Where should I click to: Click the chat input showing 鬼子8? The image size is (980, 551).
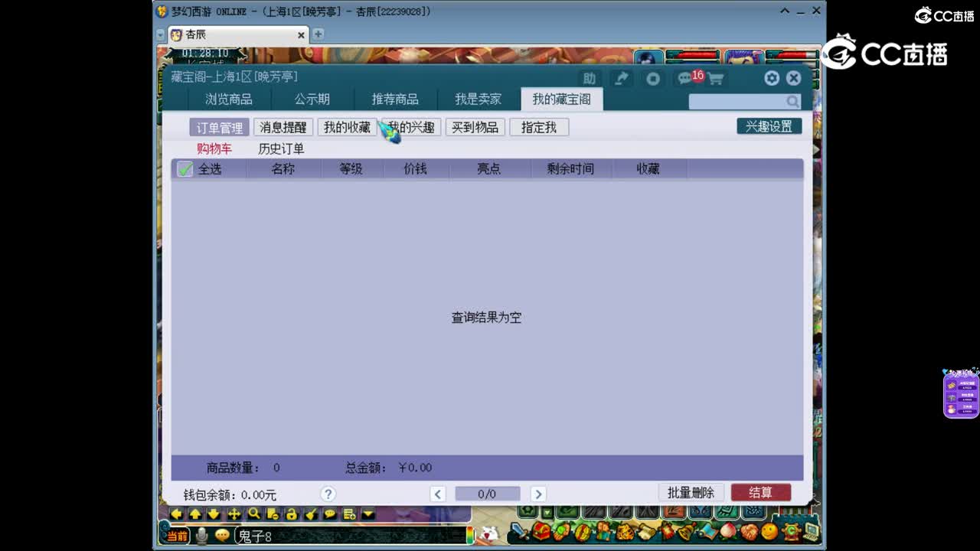pos(349,536)
